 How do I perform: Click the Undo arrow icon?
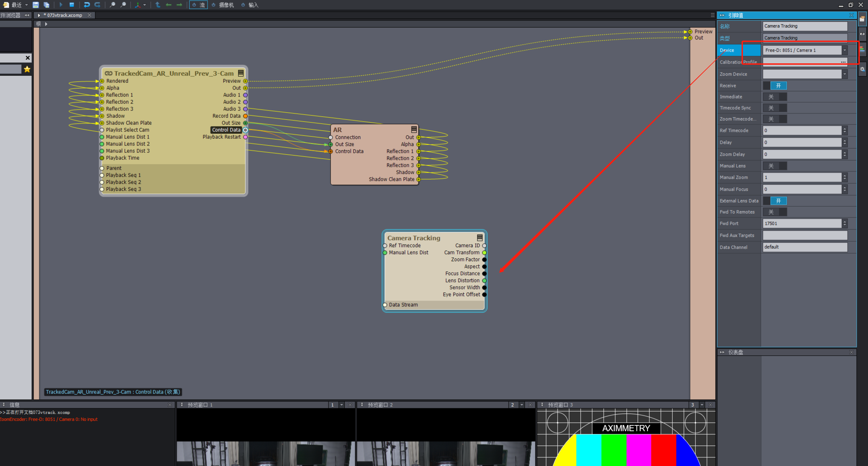(x=87, y=5)
